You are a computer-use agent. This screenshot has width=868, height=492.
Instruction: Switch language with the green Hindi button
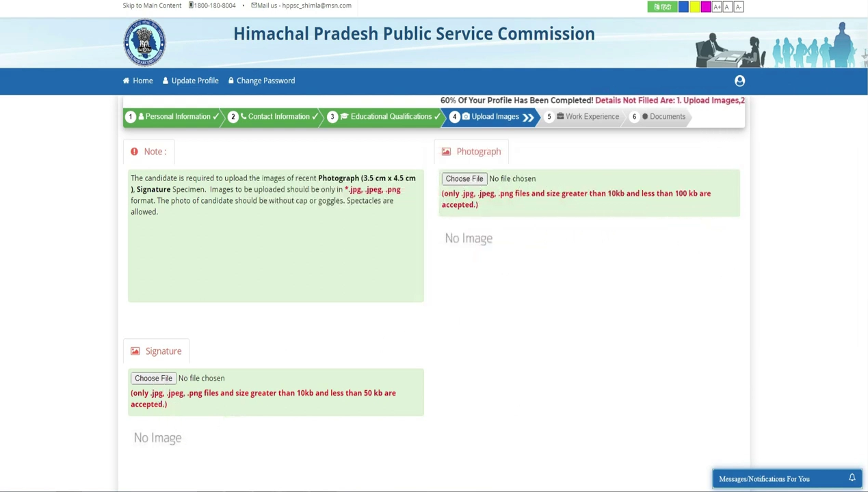(661, 7)
